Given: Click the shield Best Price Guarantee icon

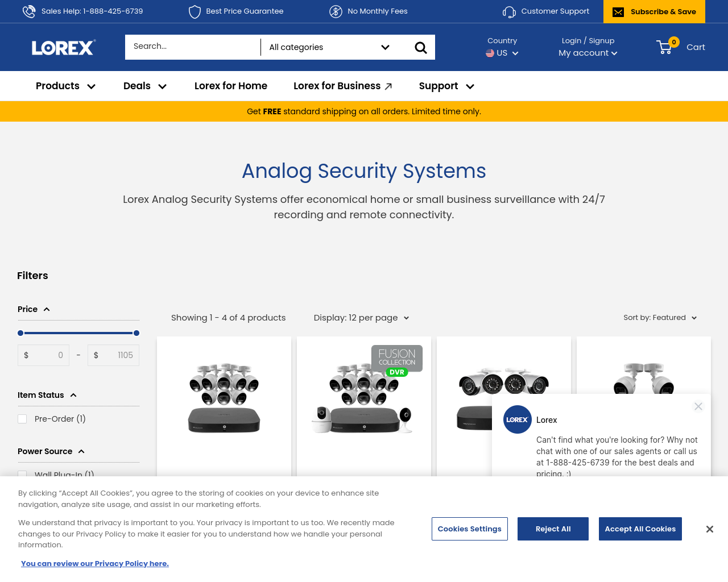Looking at the screenshot, I should tap(195, 11).
